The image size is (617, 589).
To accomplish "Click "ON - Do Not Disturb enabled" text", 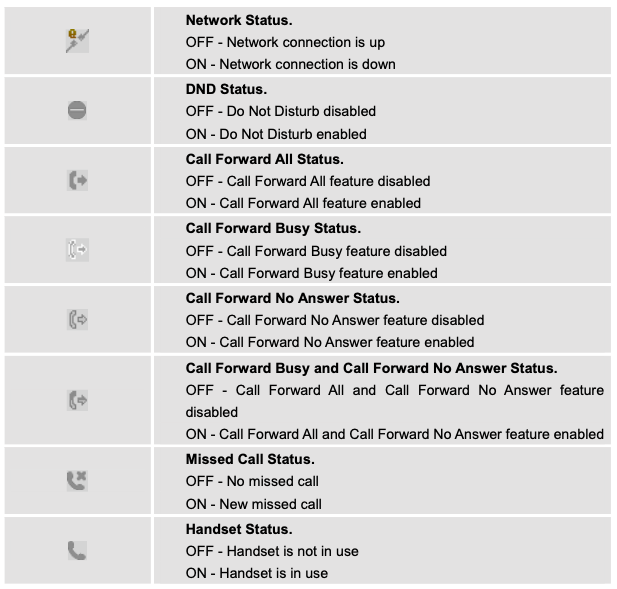I will pos(276,134).
